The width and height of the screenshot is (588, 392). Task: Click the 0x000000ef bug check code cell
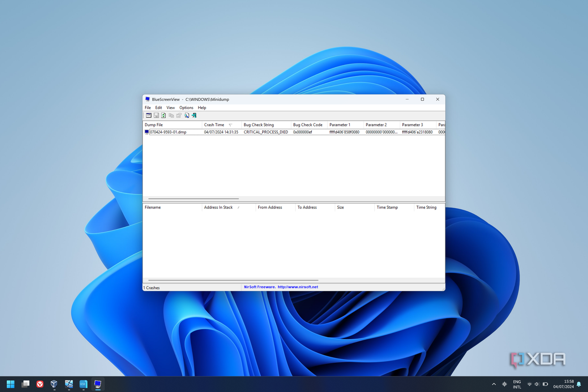point(303,132)
